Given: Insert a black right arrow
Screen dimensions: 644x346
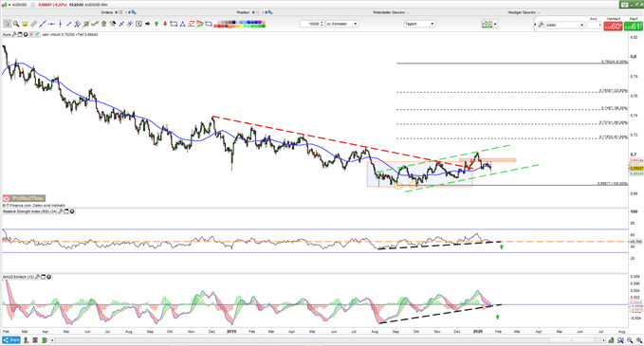Looking at the screenshot, I should (147, 24).
